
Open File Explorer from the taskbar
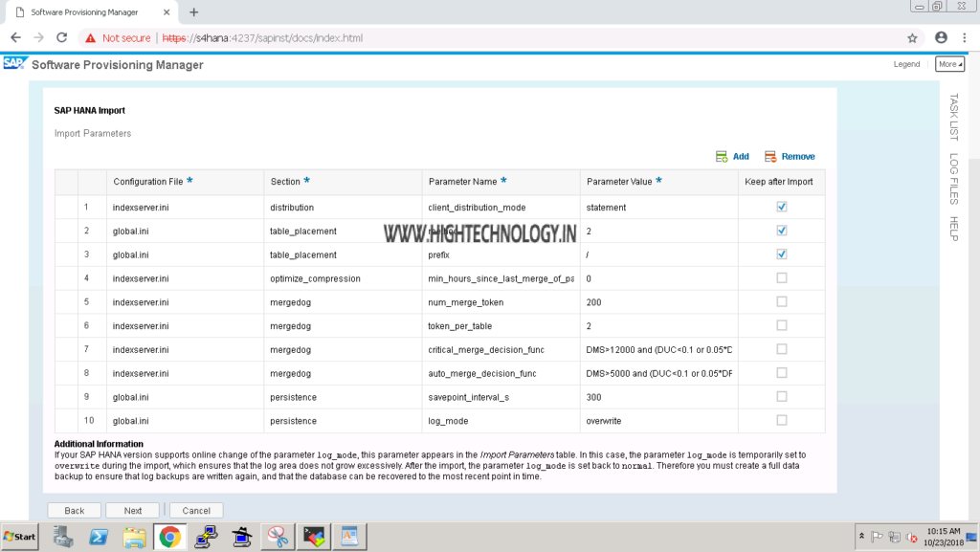(x=134, y=537)
